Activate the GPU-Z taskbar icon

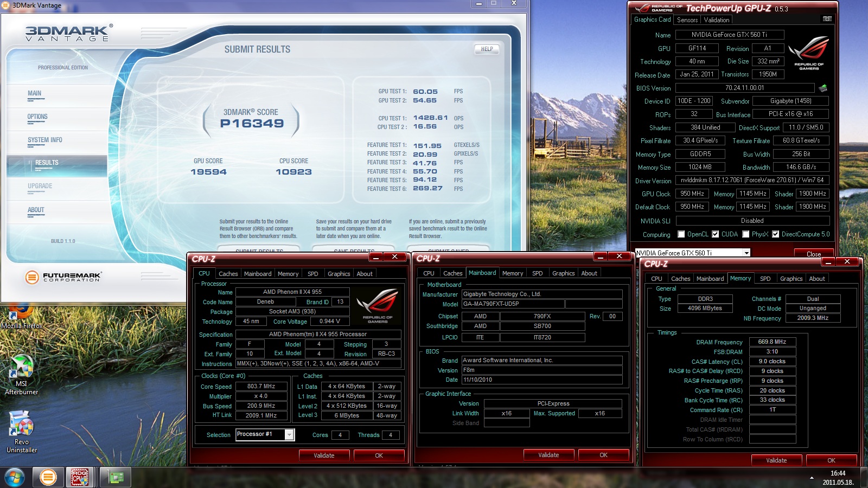pyautogui.click(x=116, y=478)
